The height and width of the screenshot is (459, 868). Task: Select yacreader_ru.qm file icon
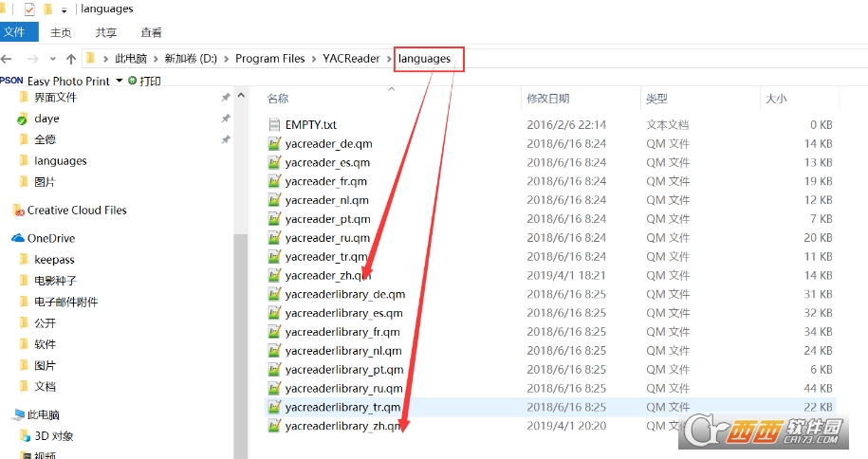click(x=274, y=237)
